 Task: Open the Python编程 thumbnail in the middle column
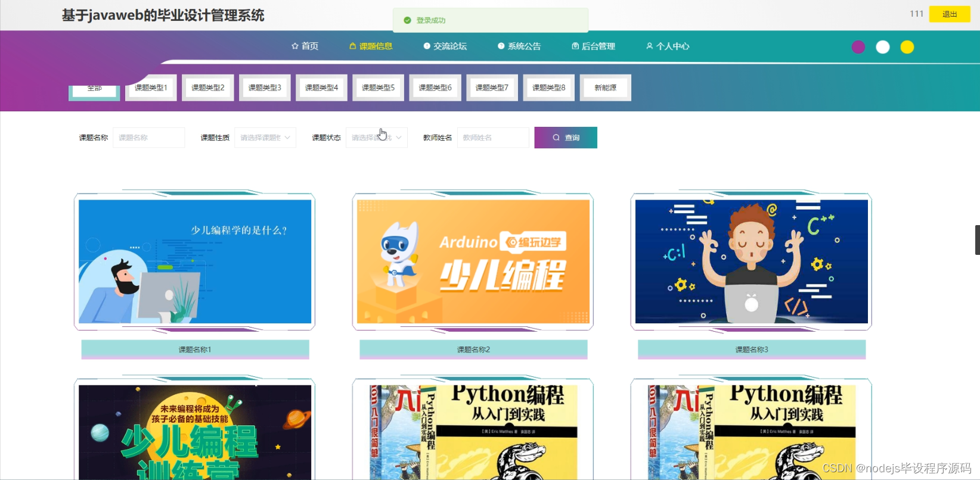[x=473, y=432]
